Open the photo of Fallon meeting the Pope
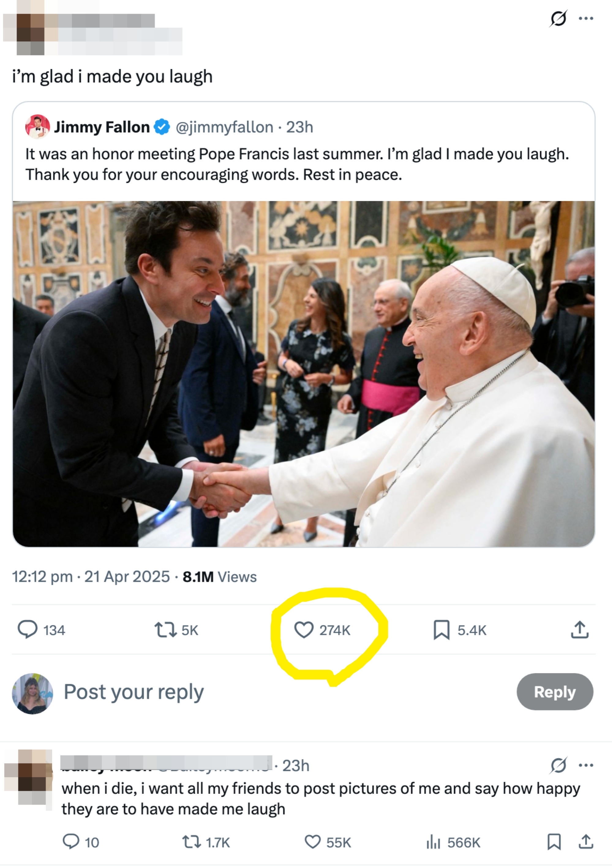Image resolution: width=612 pixels, height=868 pixels. tap(302, 378)
